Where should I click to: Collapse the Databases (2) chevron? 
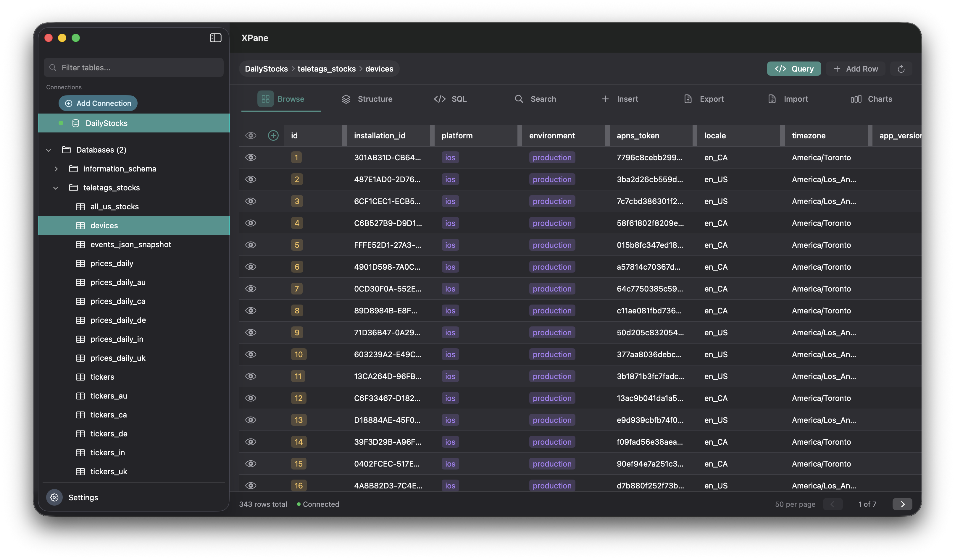coord(49,150)
